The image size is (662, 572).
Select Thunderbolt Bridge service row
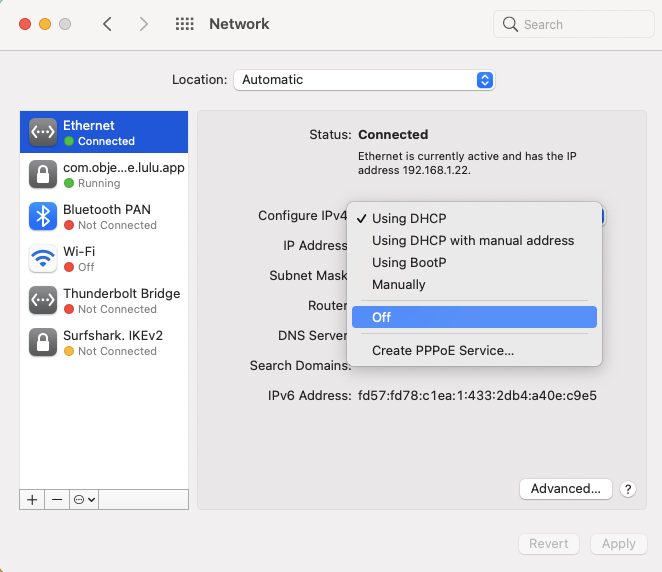pos(104,300)
